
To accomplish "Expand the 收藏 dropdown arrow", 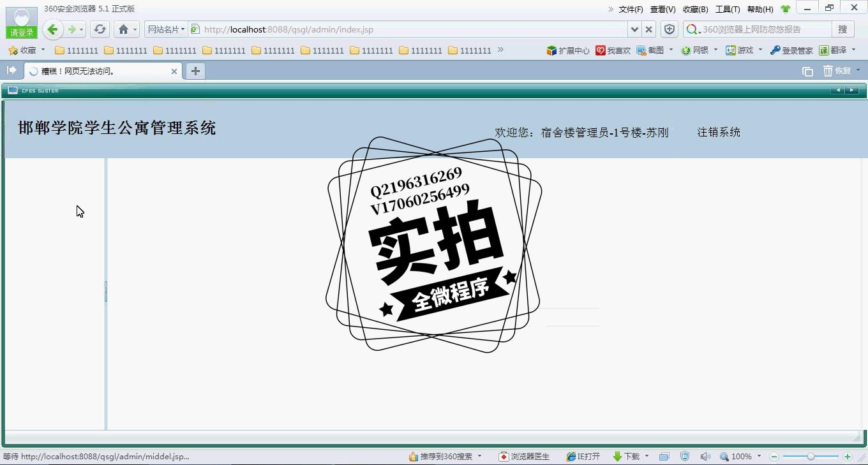I will pos(43,50).
